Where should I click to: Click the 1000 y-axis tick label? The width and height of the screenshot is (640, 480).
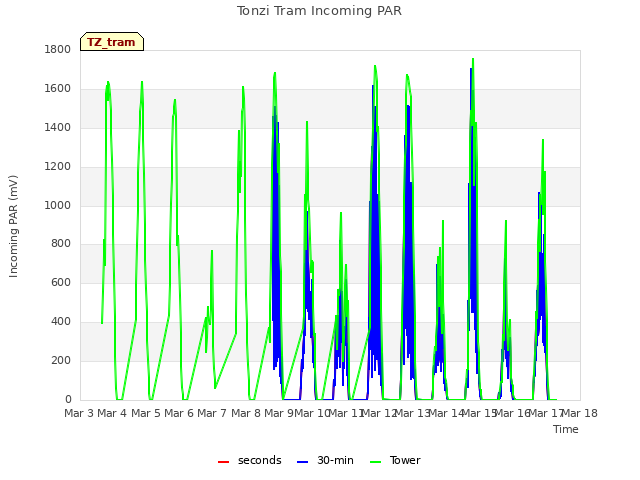(x=58, y=205)
